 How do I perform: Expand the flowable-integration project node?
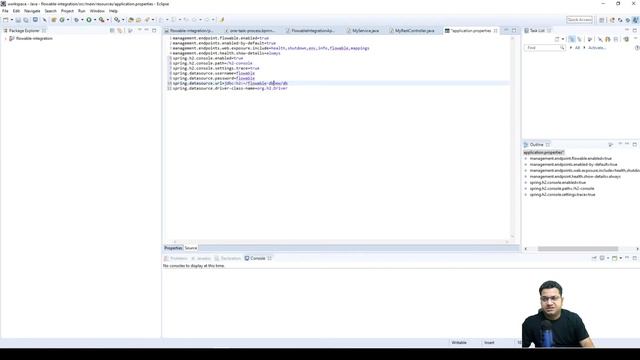click(x=6, y=38)
